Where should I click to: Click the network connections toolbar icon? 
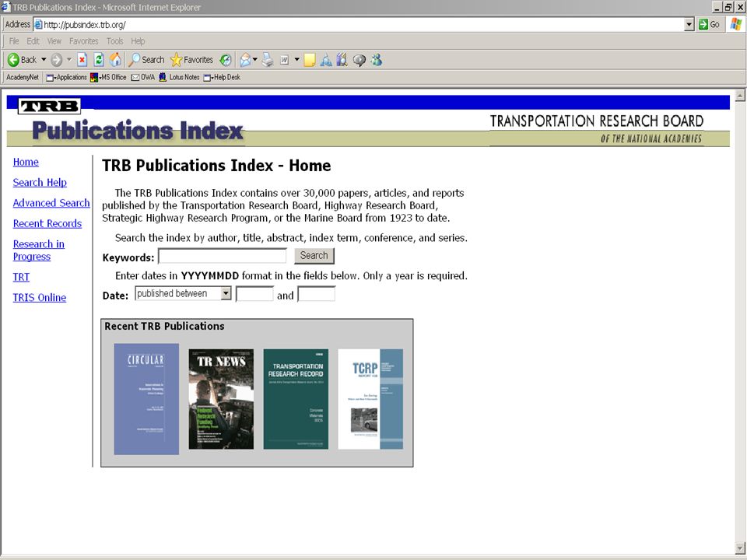tap(326, 60)
